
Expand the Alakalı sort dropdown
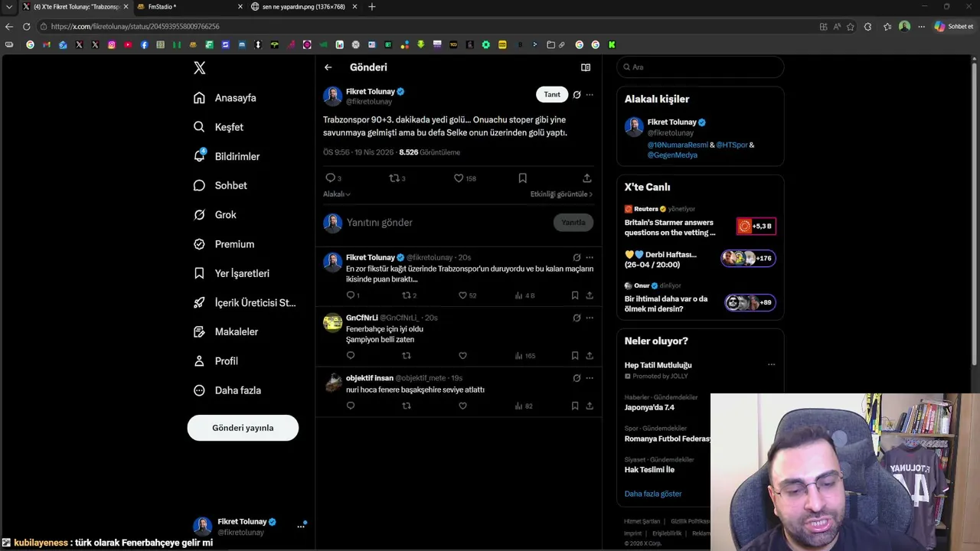click(337, 194)
